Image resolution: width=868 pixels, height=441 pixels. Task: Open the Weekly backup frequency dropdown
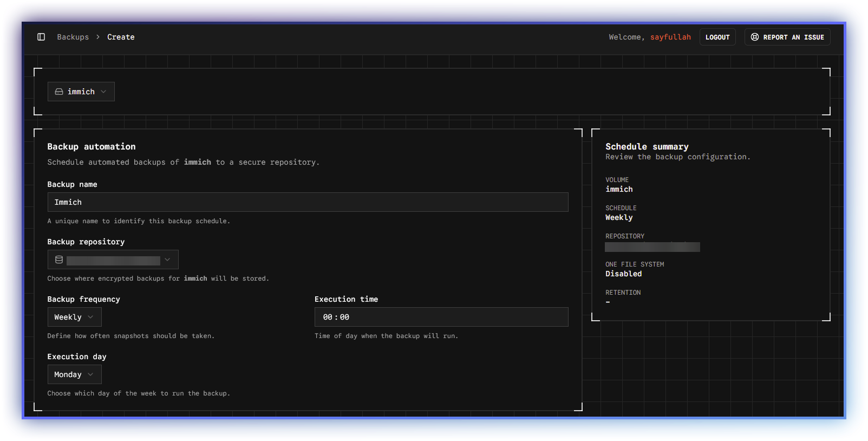(x=74, y=317)
